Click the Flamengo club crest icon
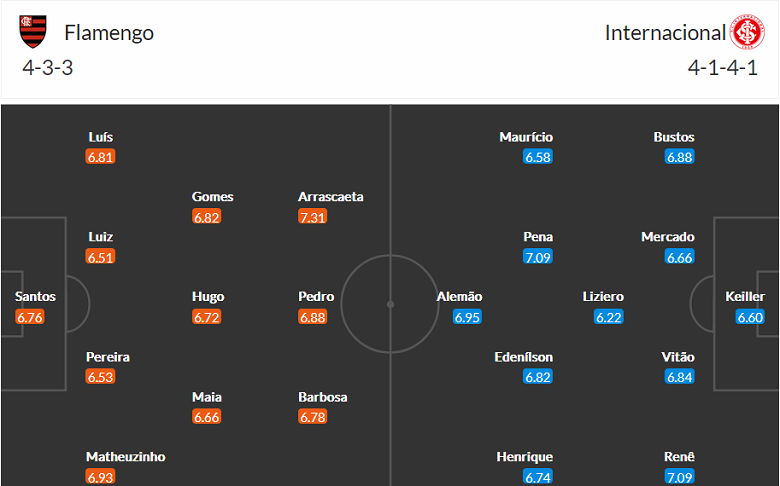 tap(33, 32)
